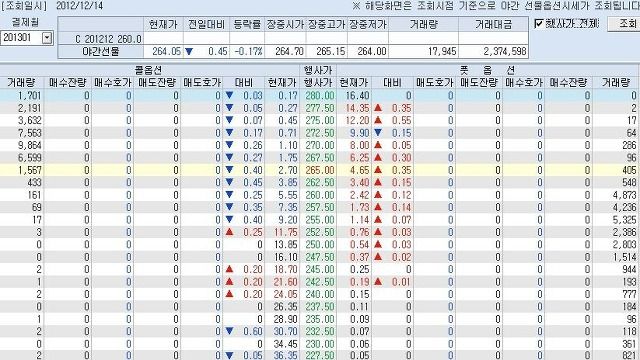
Task: Select the strike price 277.50 cell
Action: click(x=319, y=108)
